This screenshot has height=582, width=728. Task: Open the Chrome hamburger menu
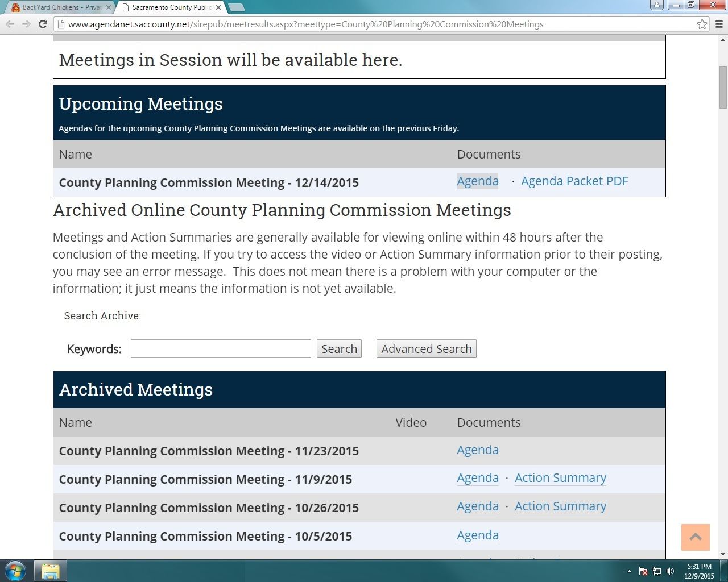point(719,24)
